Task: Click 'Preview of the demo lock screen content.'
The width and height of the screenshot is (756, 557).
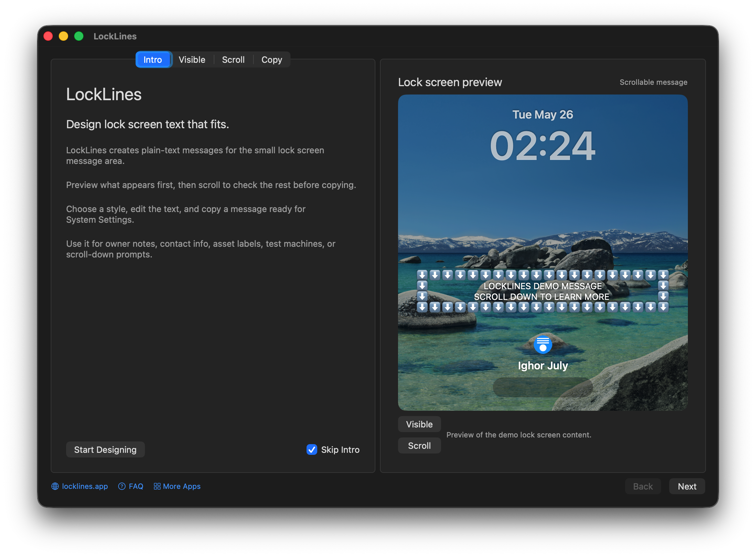Action: (x=519, y=435)
